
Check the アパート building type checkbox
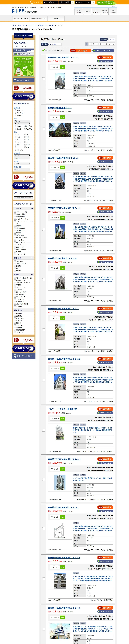(x=15, y=110)
